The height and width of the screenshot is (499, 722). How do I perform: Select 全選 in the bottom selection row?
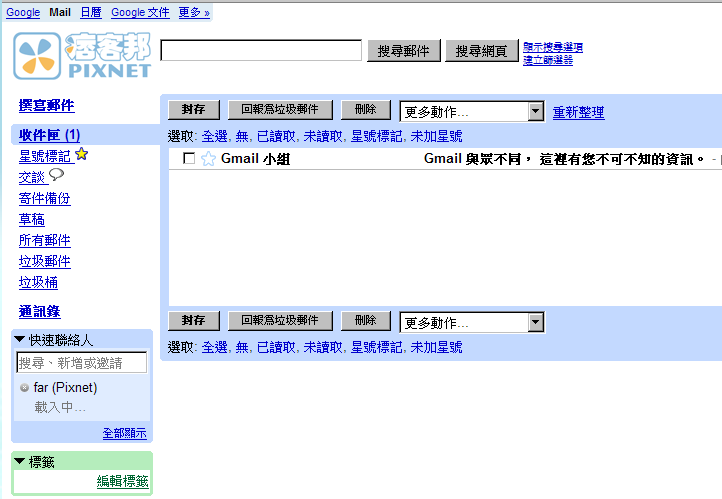click(215, 347)
